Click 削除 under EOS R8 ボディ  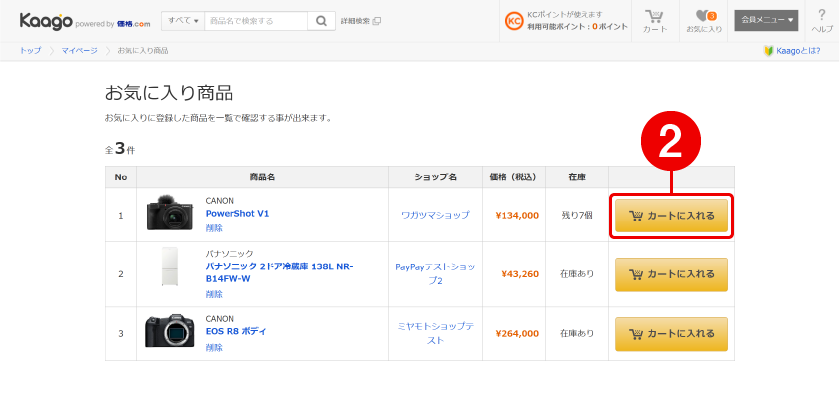pyautogui.click(x=214, y=348)
